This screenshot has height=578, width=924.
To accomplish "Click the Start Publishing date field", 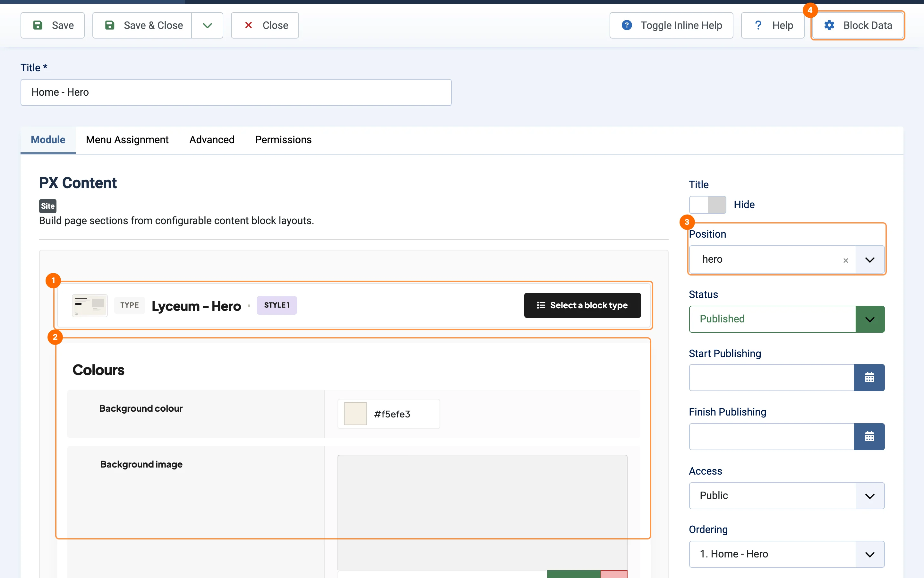I will (x=772, y=378).
